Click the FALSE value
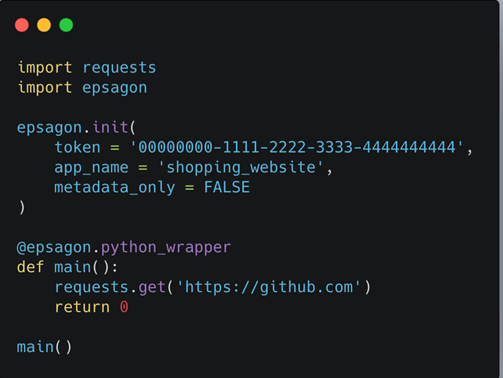The height and width of the screenshot is (378, 503). tap(227, 187)
